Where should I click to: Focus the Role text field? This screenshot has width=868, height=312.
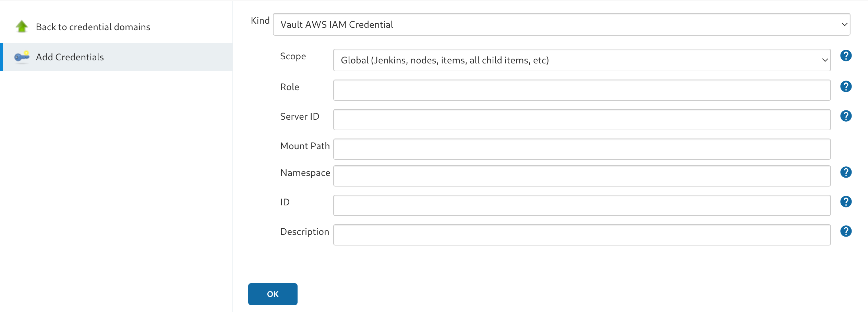click(582, 90)
